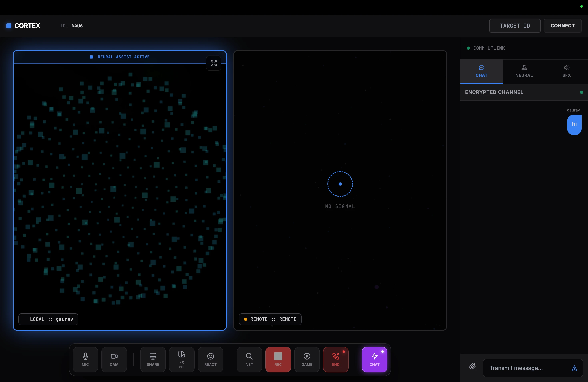Open the SFX tab
588x382 pixels.
pyautogui.click(x=567, y=71)
